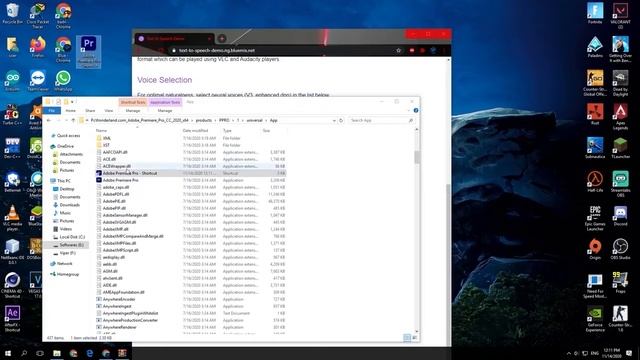Screen dimensions: 640x360
Task: Open address bar history dropdown
Action: point(334,120)
